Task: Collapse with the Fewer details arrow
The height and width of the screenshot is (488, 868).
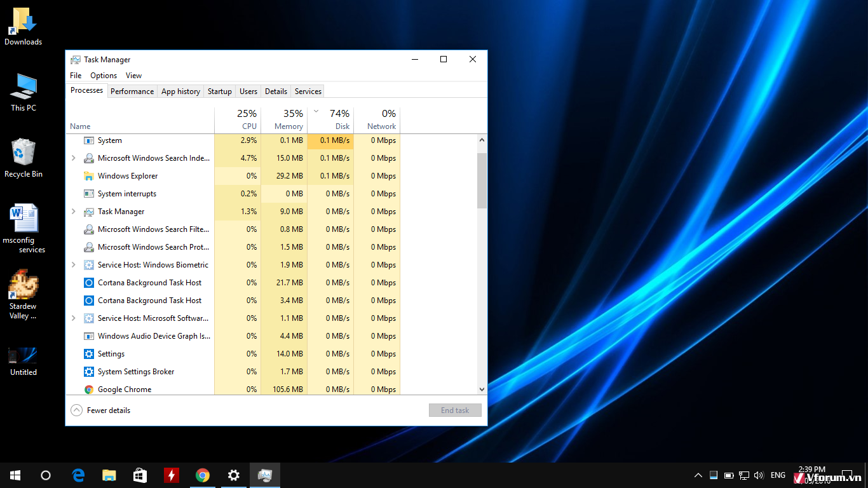Action: tap(76, 410)
